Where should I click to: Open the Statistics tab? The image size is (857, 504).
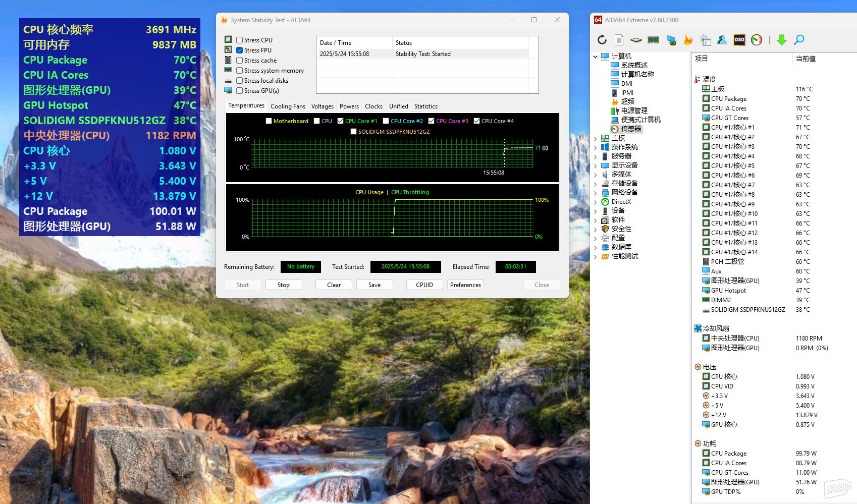coord(426,106)
